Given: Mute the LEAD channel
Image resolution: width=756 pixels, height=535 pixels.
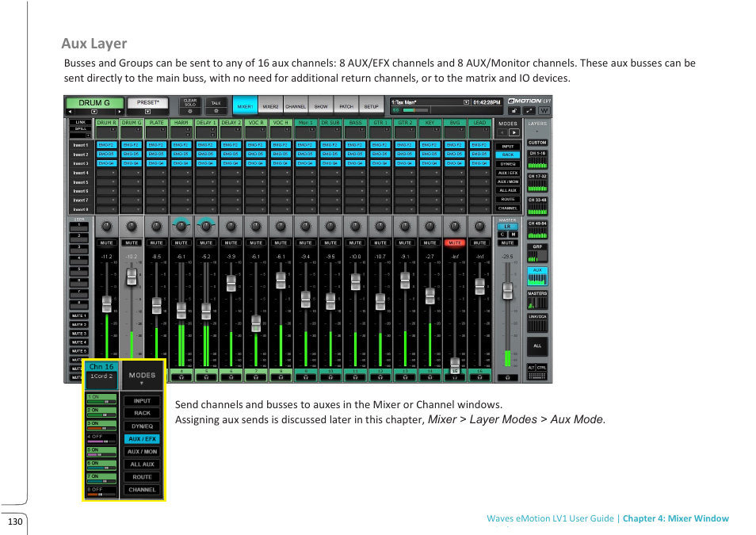Looking at the screenshot, I should coord(479,243).
